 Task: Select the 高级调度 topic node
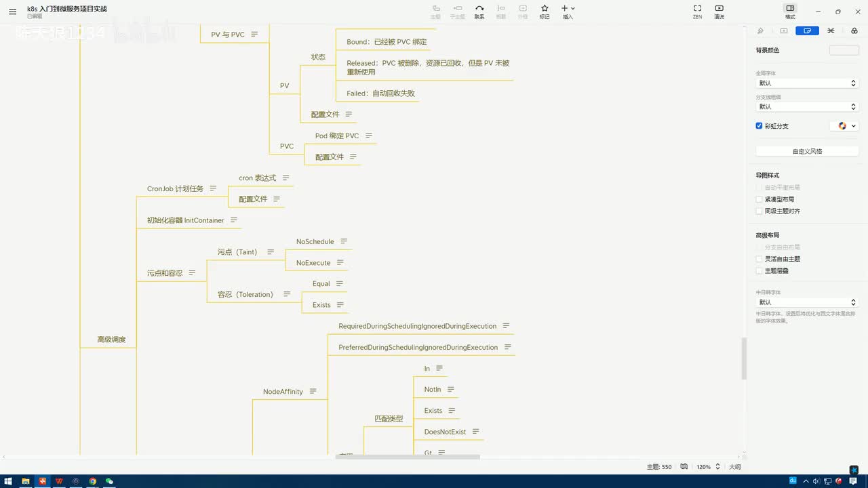pyautogui.click(x=111, y=340)
